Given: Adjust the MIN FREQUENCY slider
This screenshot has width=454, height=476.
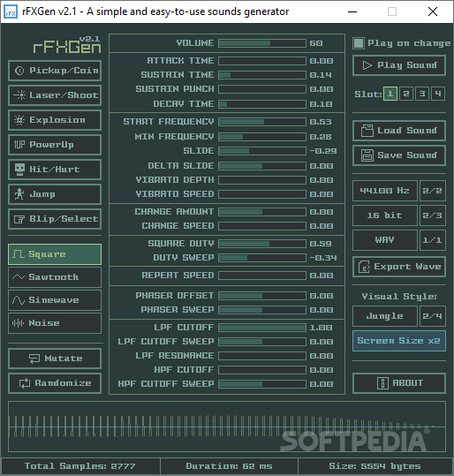Looking at the screenshot, I should pos(262,137).
